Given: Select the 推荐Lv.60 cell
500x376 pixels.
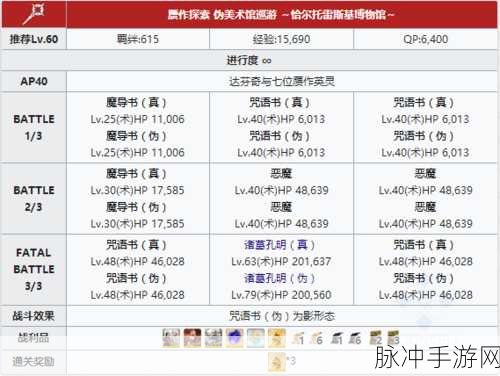Looking at the screenshot, I should [x=34, y=39].
